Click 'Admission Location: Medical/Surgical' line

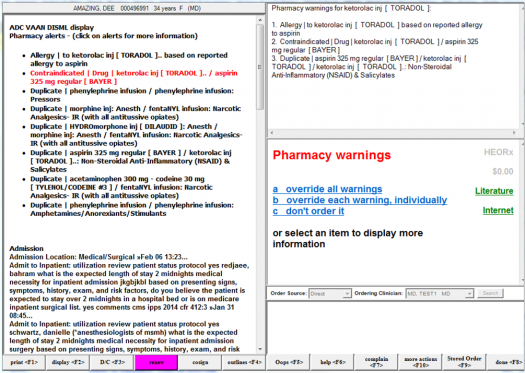tap(98, 257)
